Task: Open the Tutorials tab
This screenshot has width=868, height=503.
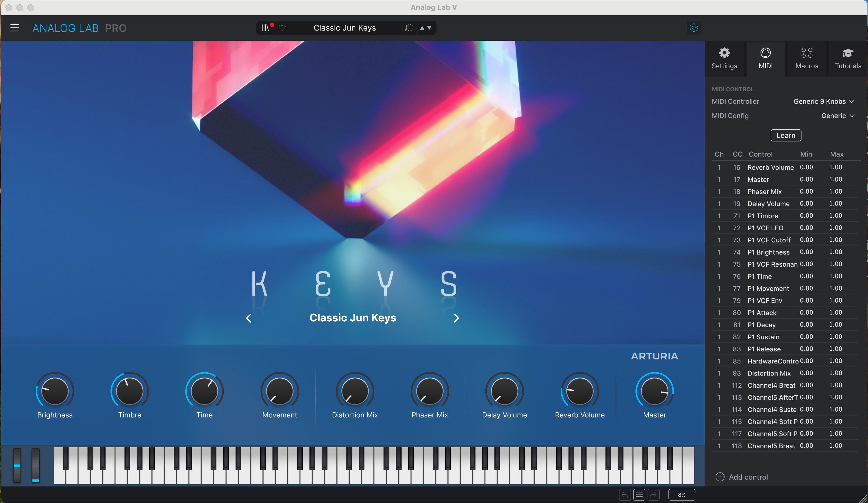Action: tap(848, 59)
